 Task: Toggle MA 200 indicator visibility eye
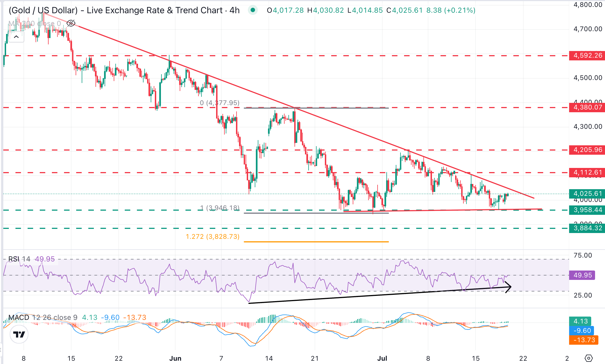pyautogui.click(x=71, y=23)
